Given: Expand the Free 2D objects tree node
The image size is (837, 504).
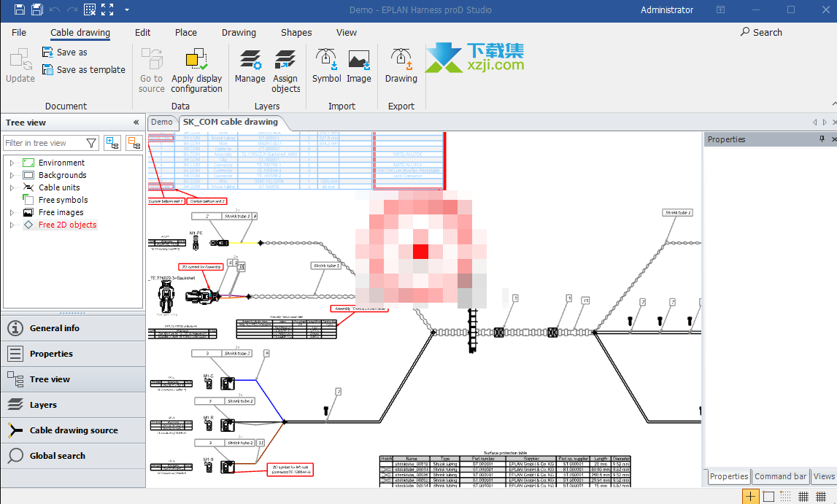Looking at the screenshot, I should coord(12,225).
